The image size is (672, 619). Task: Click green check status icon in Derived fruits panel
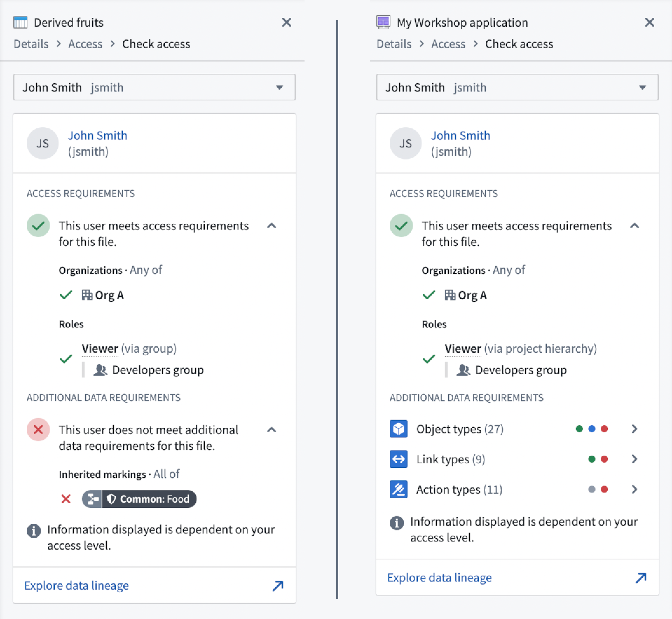pos(38,226)
